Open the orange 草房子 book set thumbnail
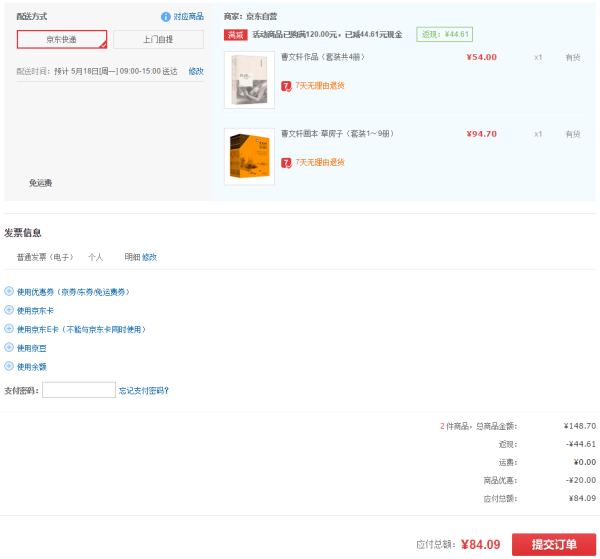Viewport: 600px width, 559px height. click(249, 156)
